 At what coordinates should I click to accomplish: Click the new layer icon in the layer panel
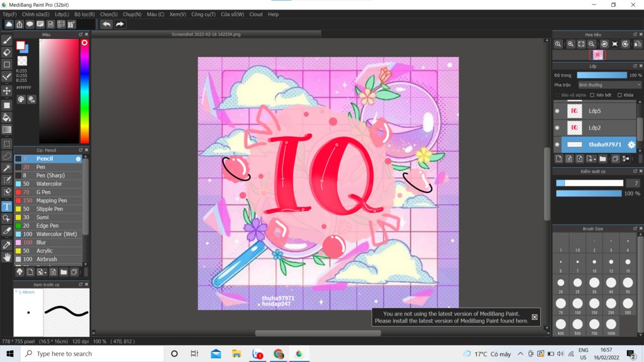tap(558, 159)
